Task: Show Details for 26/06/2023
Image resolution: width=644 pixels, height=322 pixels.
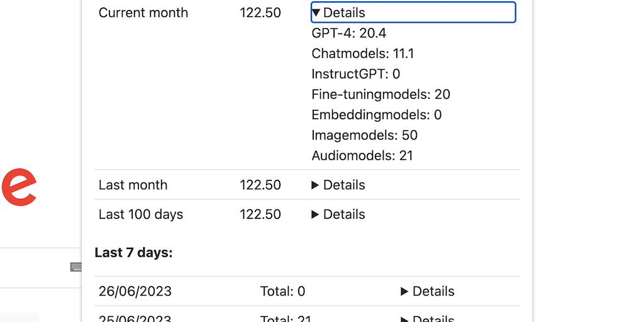Action: 428,291
